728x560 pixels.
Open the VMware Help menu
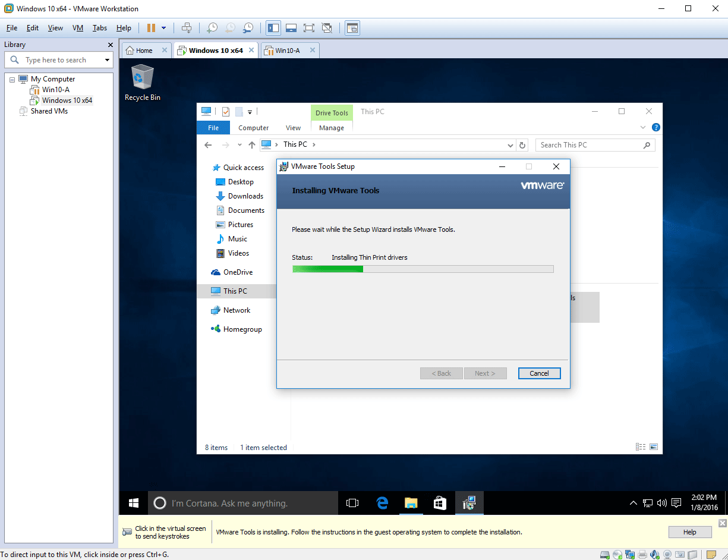(x=124, y=28)
